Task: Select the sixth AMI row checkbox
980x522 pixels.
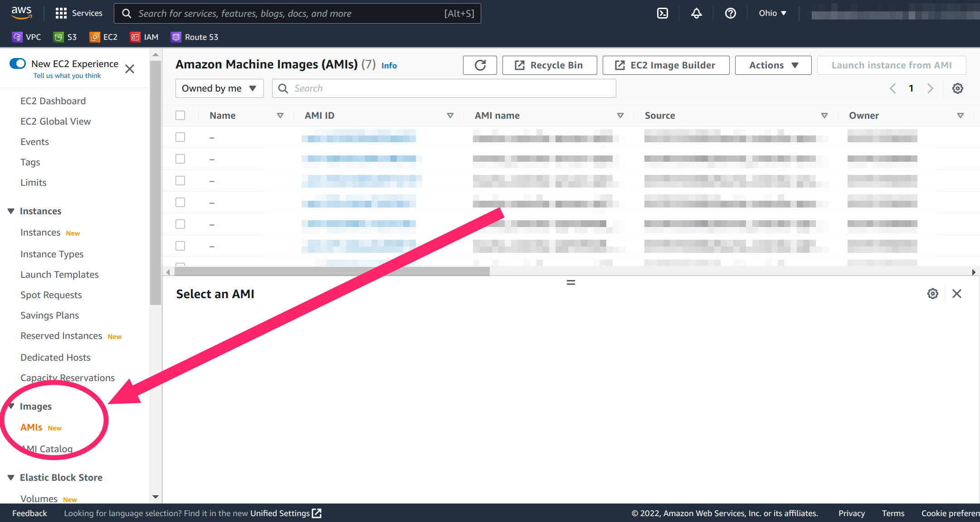Action: click(x=180, y=246)
